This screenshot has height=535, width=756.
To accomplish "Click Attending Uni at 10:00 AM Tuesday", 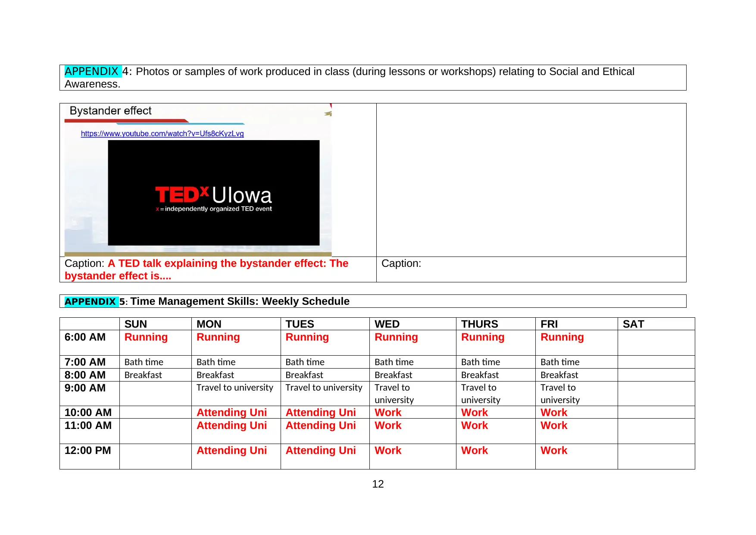I will [321, 413].
